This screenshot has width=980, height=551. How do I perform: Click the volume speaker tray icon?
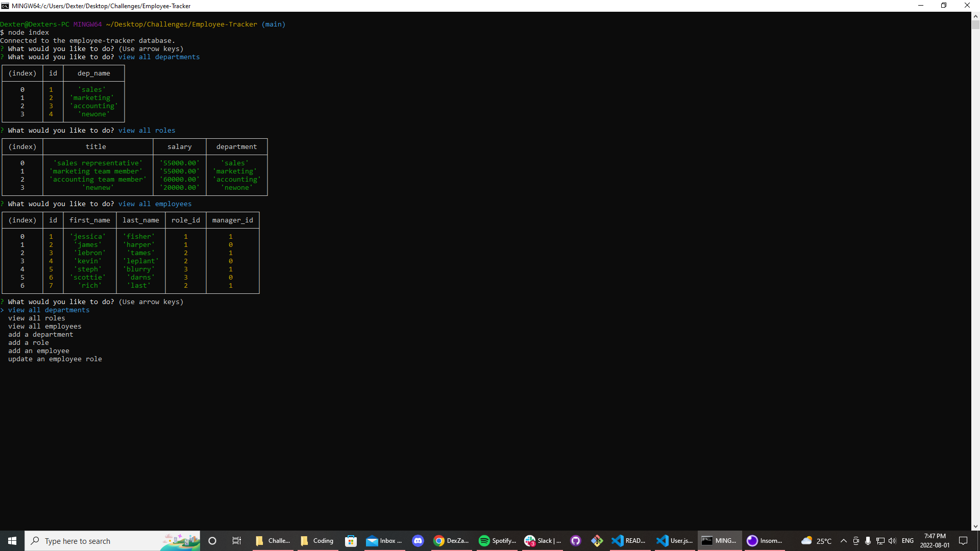coord(892,541)
